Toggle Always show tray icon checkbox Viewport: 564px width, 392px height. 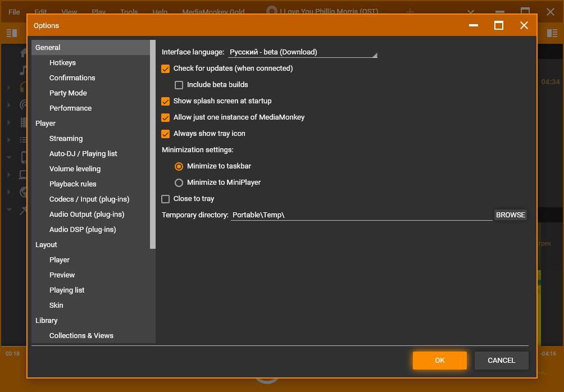pos(166,134)
